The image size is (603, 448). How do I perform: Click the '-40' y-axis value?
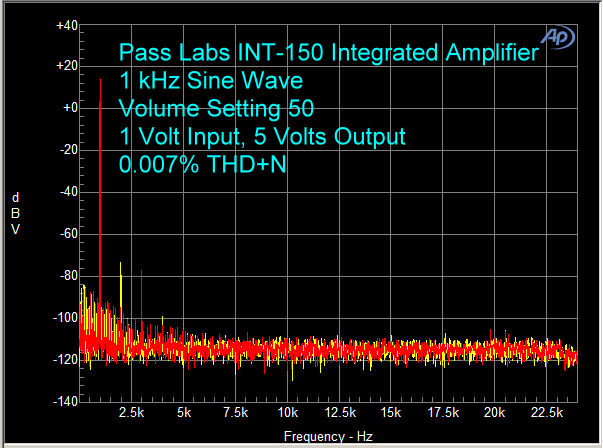click(x=69, y=192)
